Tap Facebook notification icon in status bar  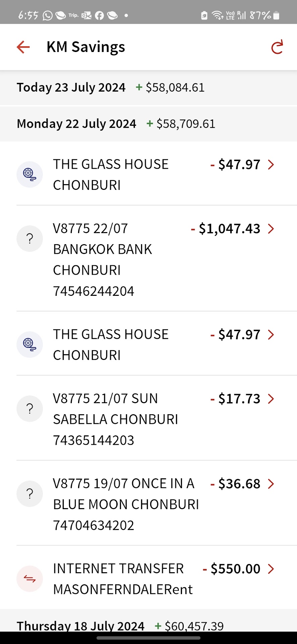[x=99, y=15]
